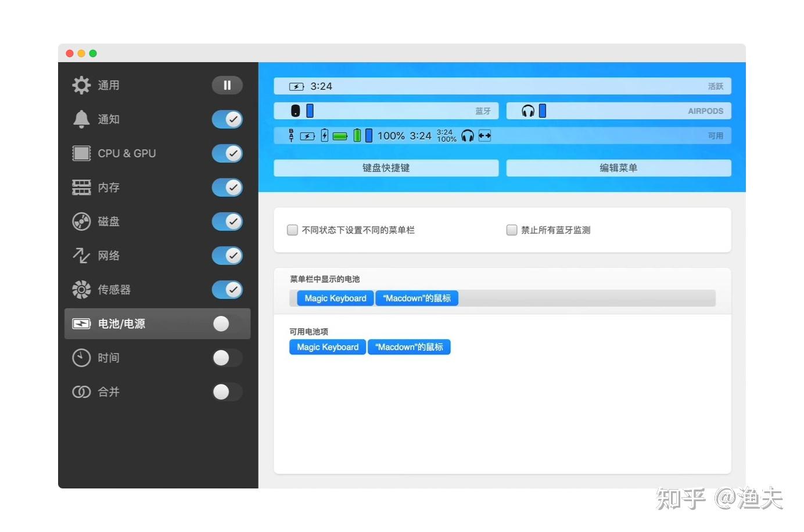
Task: Open 键盘快捷键 settings
Action: pyautogui.click(x=386, y=168)
